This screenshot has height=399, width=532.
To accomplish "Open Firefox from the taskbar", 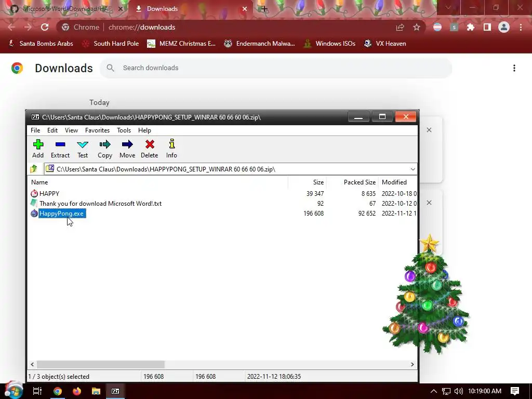I will (x=77, y=391).
